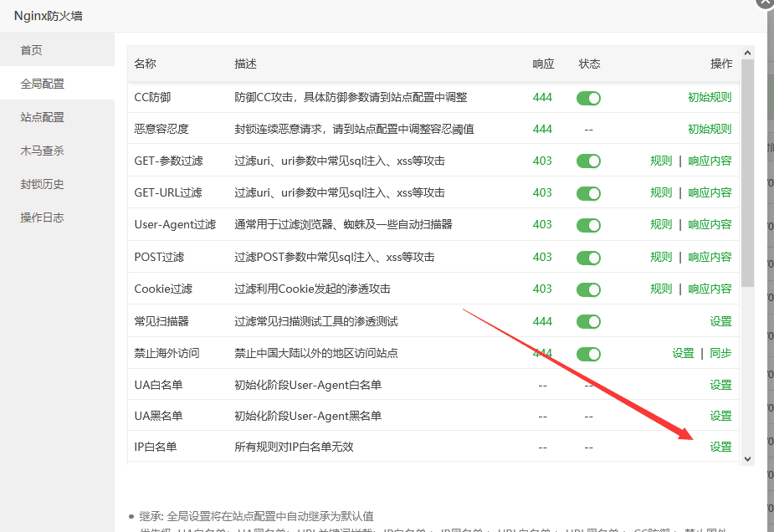Toggle the 常见扫描器 switch
This screenshot has width=774, height=532.
pos(588,322)
